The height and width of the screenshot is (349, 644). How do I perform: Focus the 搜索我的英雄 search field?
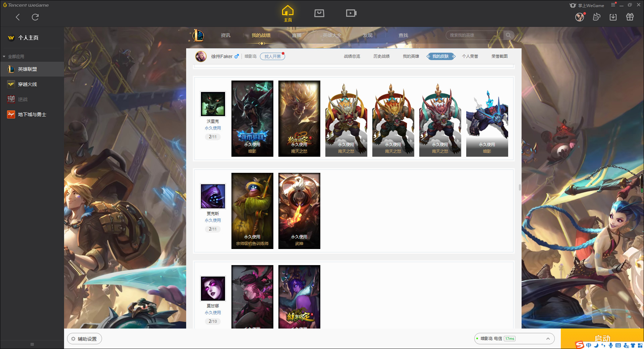tap(475, 35)
